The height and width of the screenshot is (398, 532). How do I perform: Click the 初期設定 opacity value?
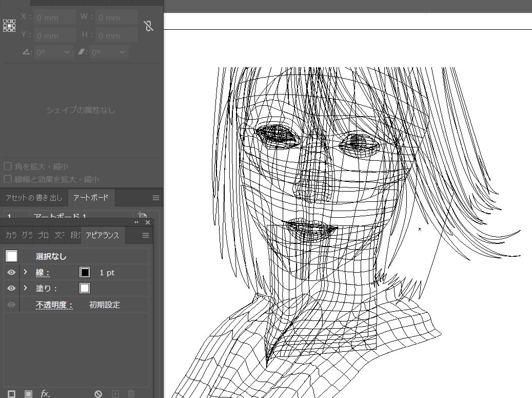click(105, 305)
